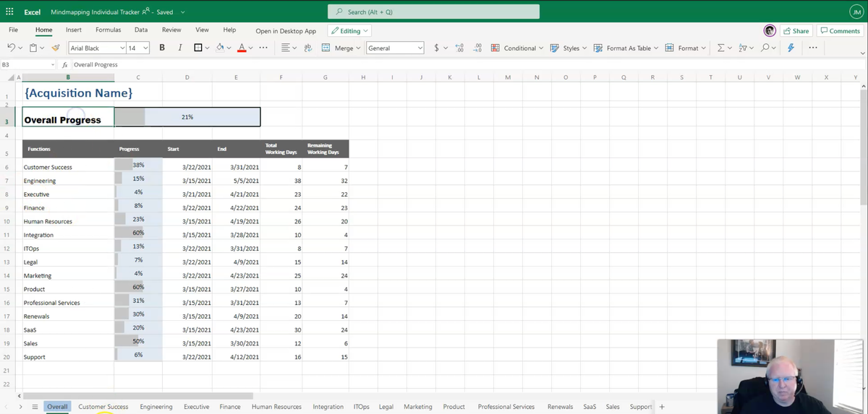Screen dimensions: 868x414
Task: Click the lightning bolt icon
Action: (791, 48)
